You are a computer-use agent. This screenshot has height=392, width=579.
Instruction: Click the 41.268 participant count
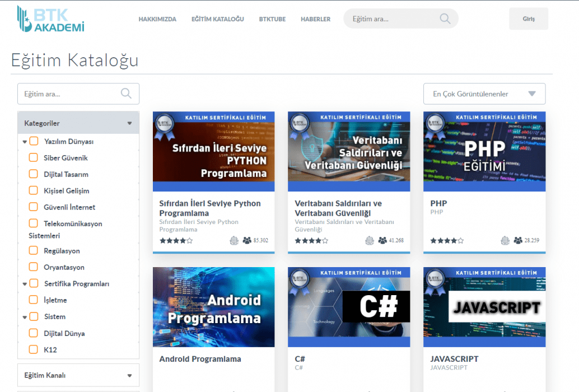coord(396,241)
